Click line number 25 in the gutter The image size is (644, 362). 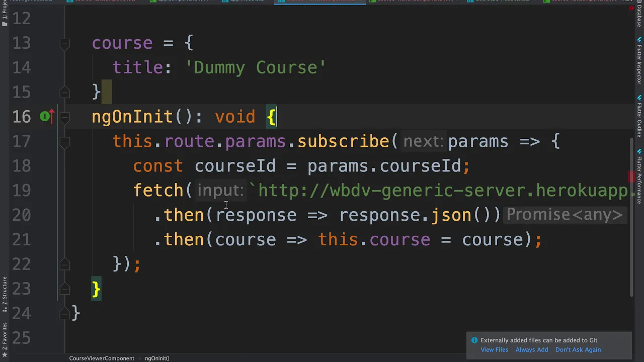pyautogui.click(x=21, y=338)
